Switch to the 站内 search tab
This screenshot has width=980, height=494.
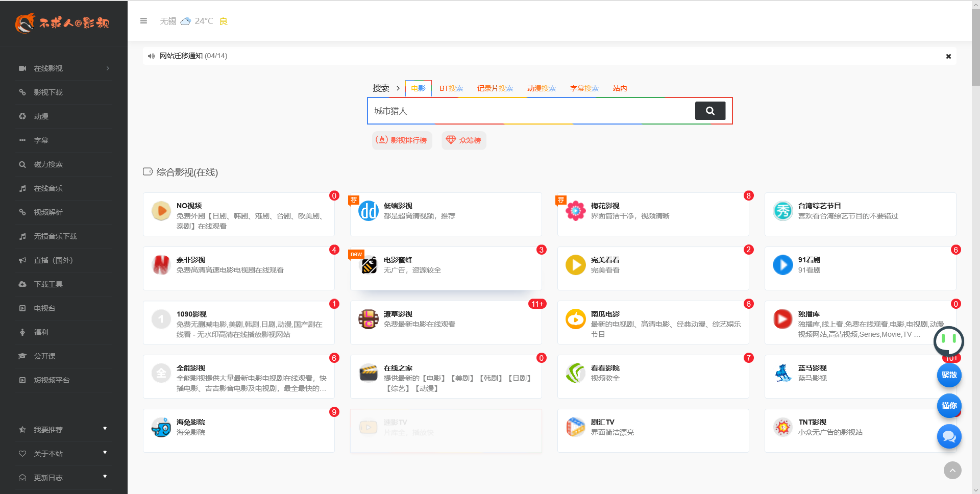620,88
